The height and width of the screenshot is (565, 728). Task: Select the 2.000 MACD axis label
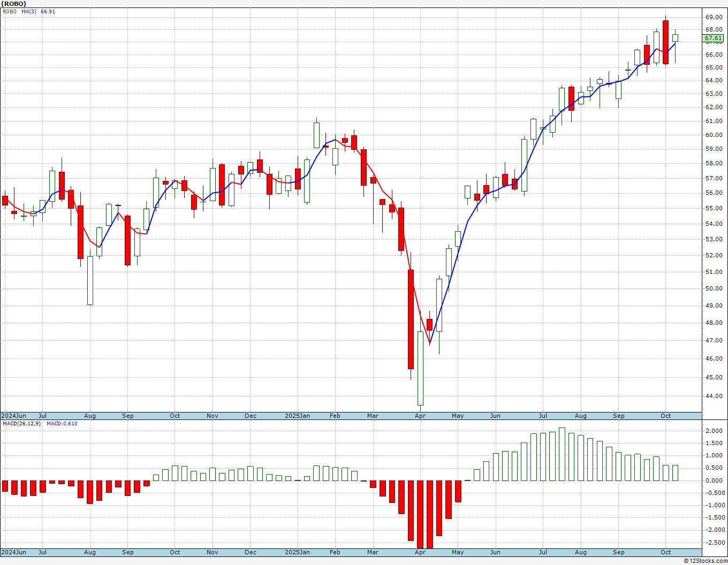point(715,431)
